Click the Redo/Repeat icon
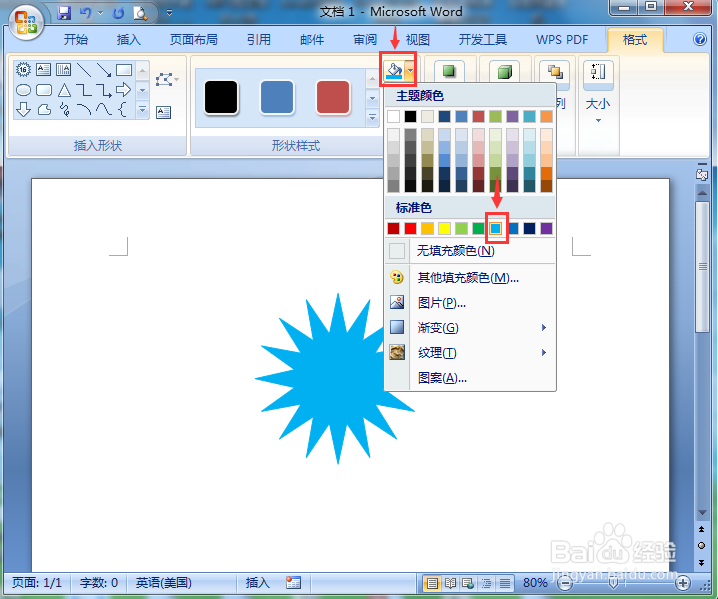This screenshot has width=718, height=599. pos(119,13)
